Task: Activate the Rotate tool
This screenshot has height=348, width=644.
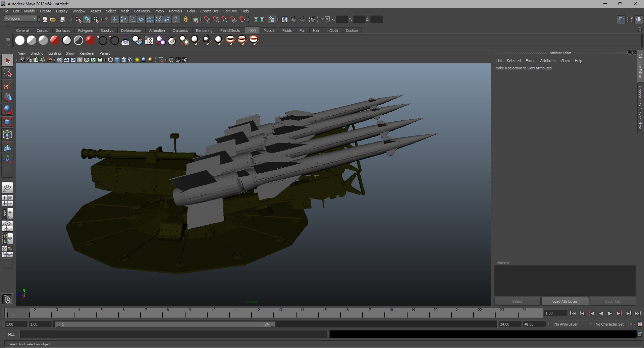Action: [x=7, y=110]
